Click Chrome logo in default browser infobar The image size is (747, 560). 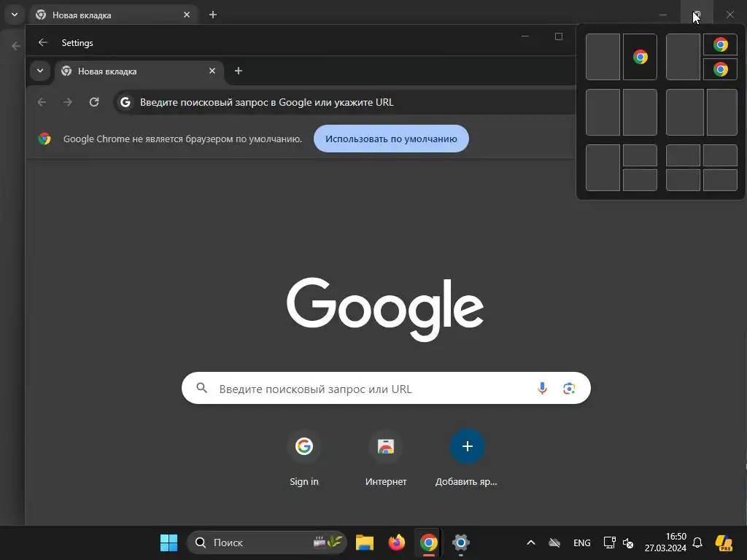pos(44,139)
